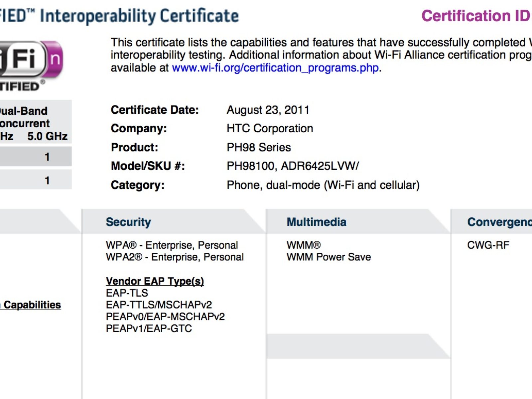This screenshot has width=532, height=399.
Task: Click the HTC Corporation company name
Action: (270, 128)
